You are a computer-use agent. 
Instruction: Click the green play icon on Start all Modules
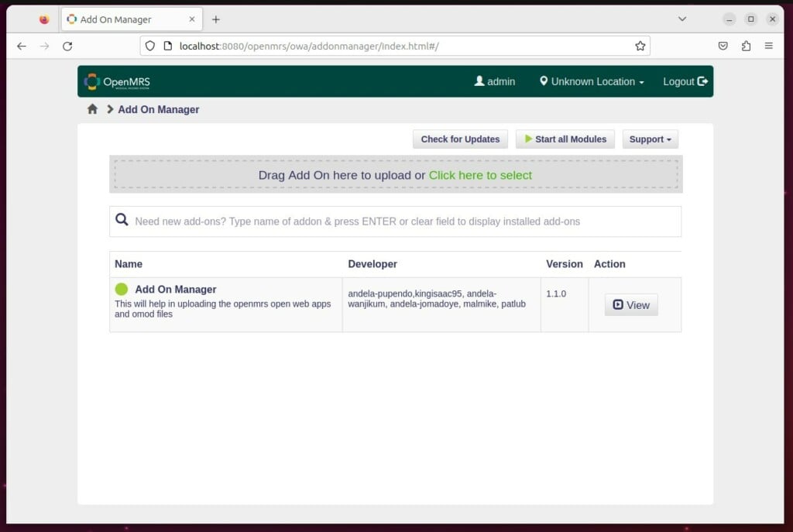tap(529, 139)
